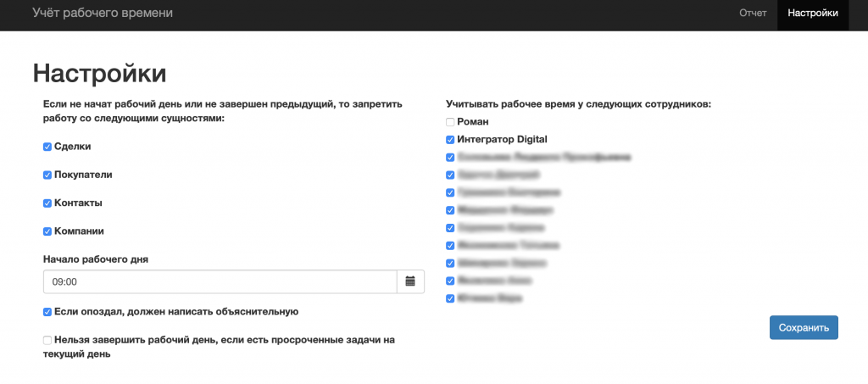The width and height of the screenshot is (868, 384).
Task: Uncheck the second-to-last employee checkbox in list
Action: [x=450, y=281]
